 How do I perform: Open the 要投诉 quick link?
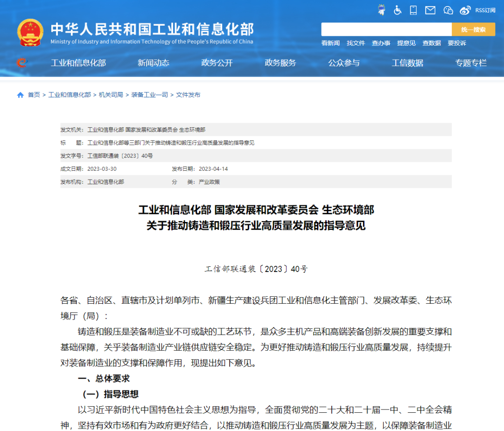tap(457, 43)
